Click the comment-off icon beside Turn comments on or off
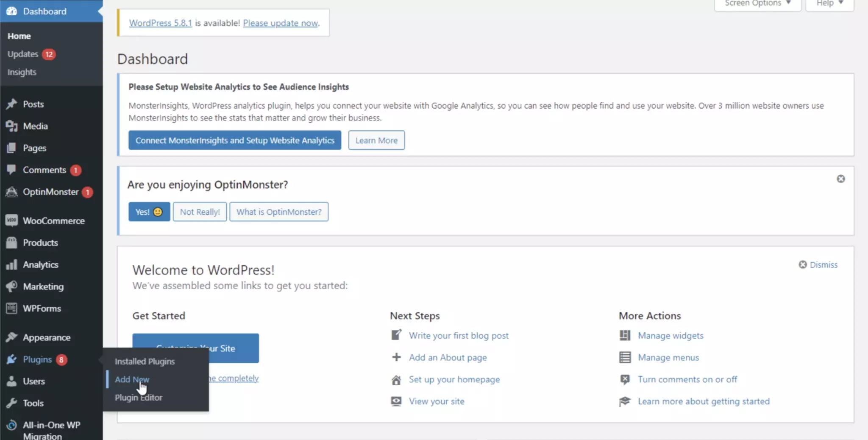The width and height of the screenshot is (868, 440). point(625,379)
